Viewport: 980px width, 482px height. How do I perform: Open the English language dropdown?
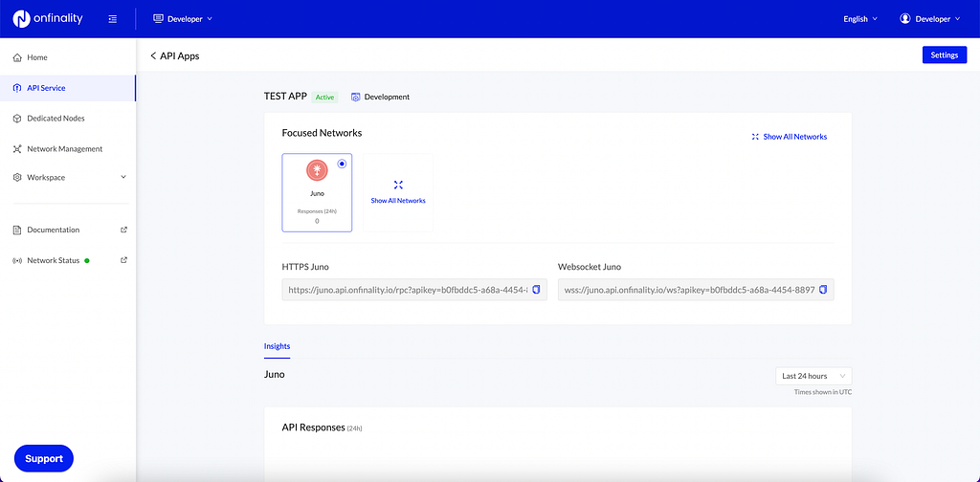(860, 19)
